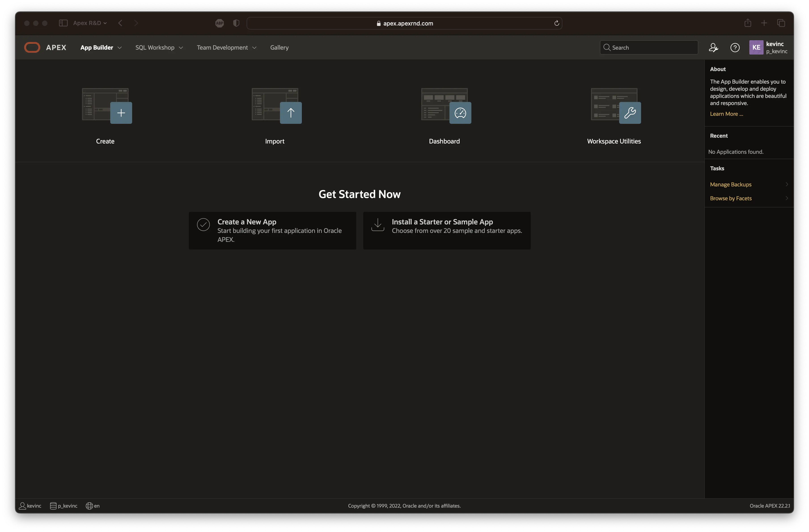This screenshot has width=809, height=532.
Task: Select the SQL Workshop menu item
Action: pos(155,48)
